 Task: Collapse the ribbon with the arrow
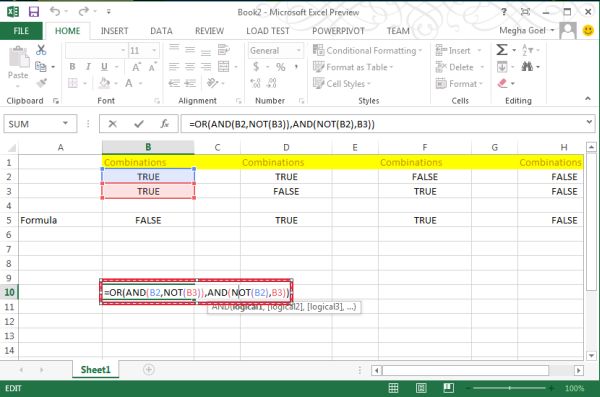tap(588, 99)
